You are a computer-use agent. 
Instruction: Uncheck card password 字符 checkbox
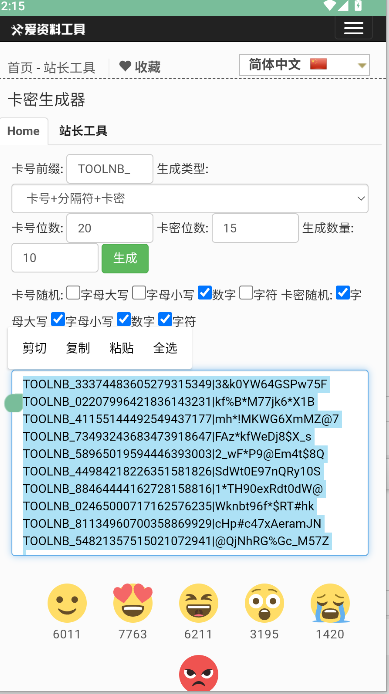click(165, 319)
